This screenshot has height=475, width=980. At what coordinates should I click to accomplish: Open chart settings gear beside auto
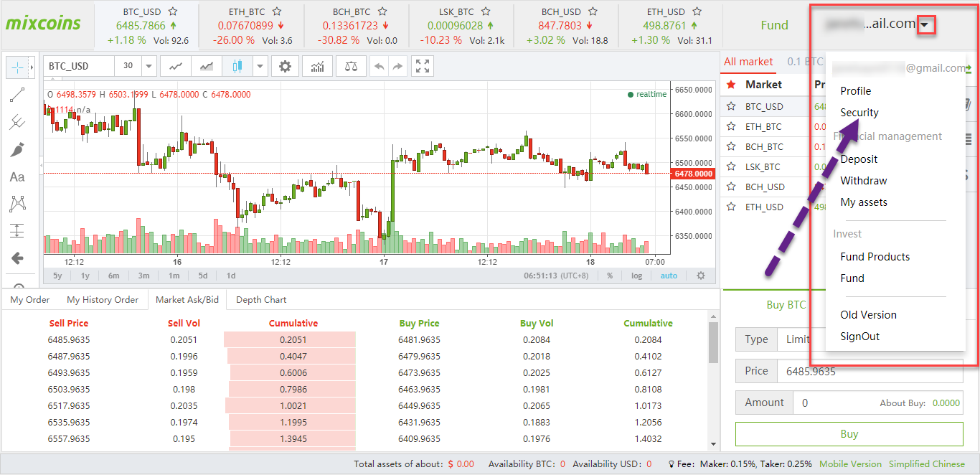(701, 276)
